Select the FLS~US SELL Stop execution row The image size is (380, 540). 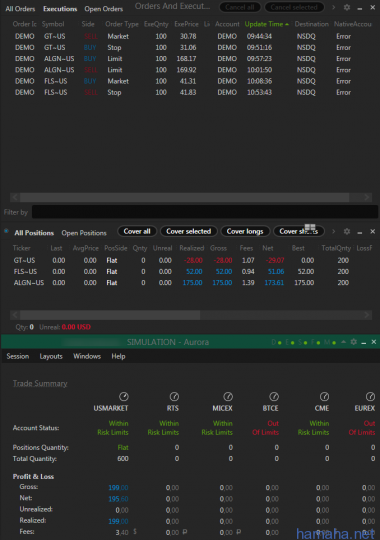pos(190,92)
